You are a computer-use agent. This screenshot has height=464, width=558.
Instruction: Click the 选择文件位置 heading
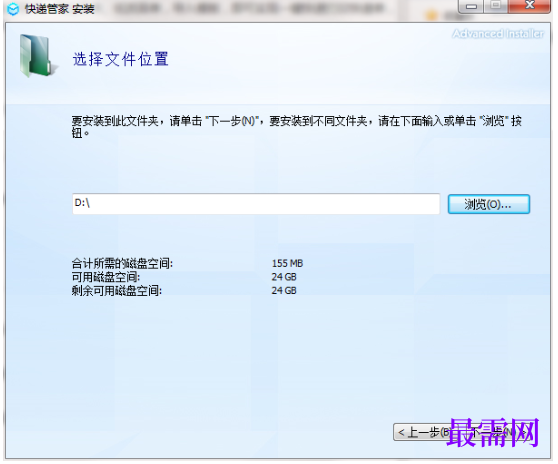coord(121,59)
